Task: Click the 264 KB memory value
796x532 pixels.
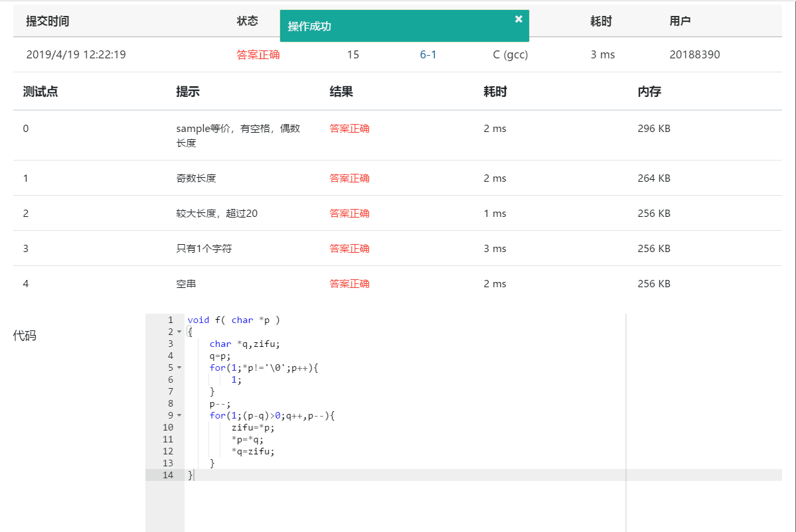Action: click(x=654, y=178)
